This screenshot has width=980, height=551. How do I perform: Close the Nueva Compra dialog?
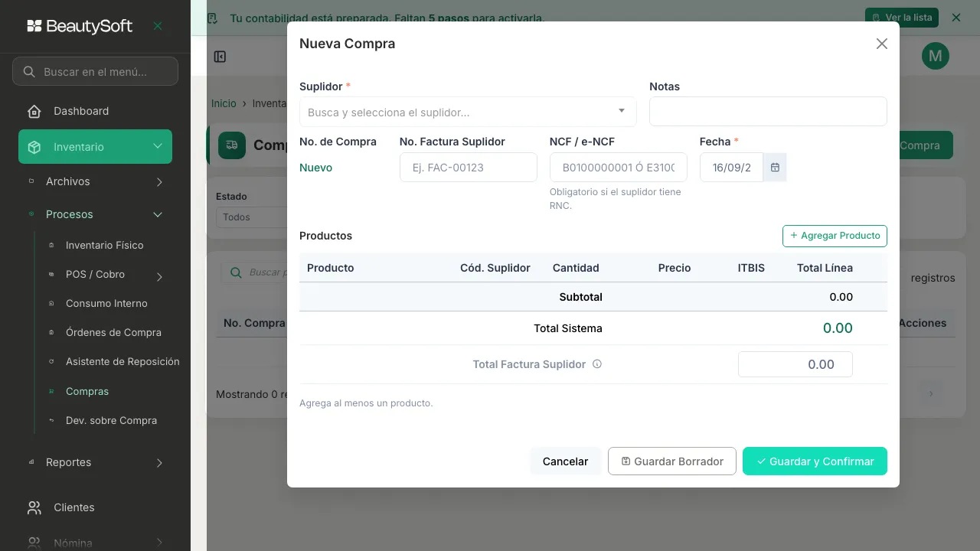pyautogui.click(x=882, y=44)
